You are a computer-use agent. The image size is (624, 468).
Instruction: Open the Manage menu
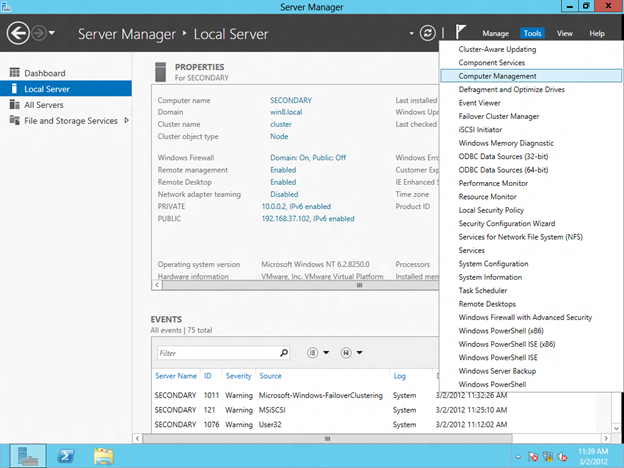495,34
